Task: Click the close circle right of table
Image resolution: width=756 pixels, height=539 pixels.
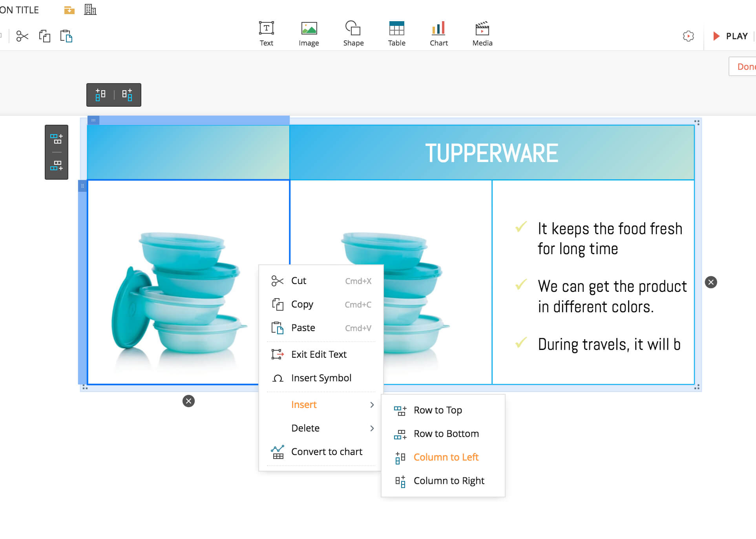Action: [x=711, y=282]
